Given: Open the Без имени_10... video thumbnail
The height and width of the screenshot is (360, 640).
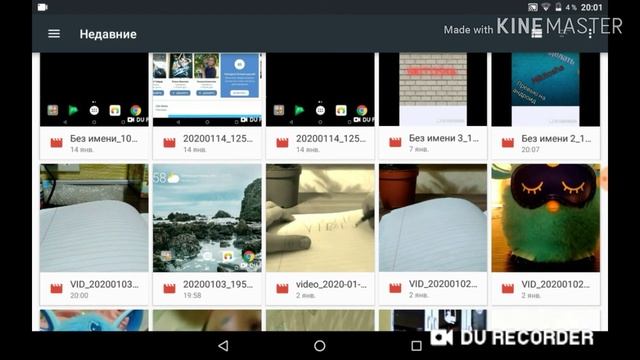Looking at the screenshot, I should click(94, 89).
